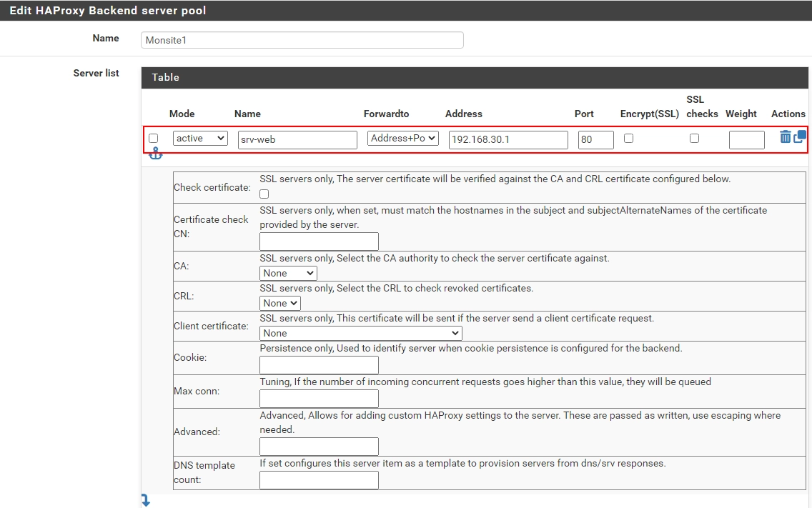The height and width of the screenshot is (508, 812).
Task: Click the Address field 192.168.30.1
Action: tap(508, 140)
